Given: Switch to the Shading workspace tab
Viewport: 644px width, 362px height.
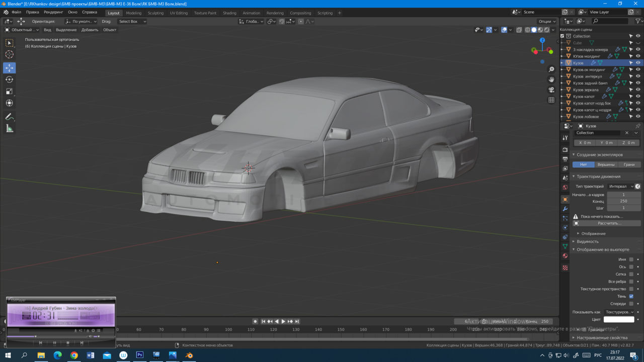Looking at the screenshot, I should coord(229,13).
